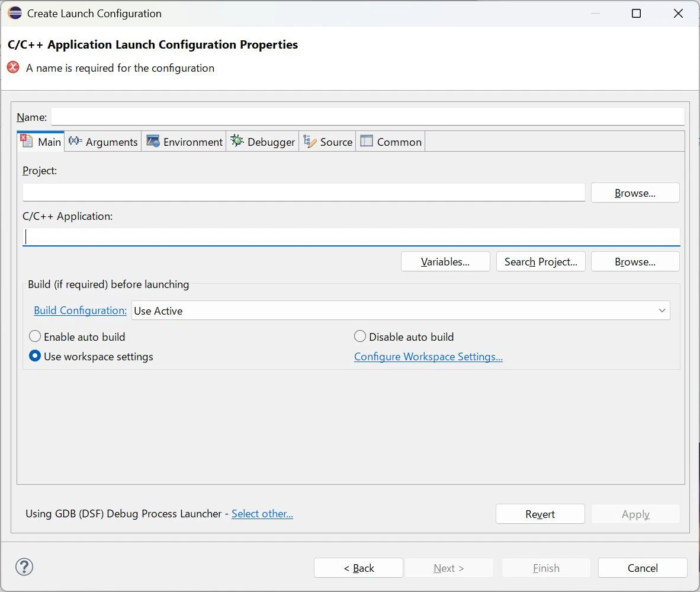Go back with the < Back button
This screenshot has width=700, height=592.
358,568
